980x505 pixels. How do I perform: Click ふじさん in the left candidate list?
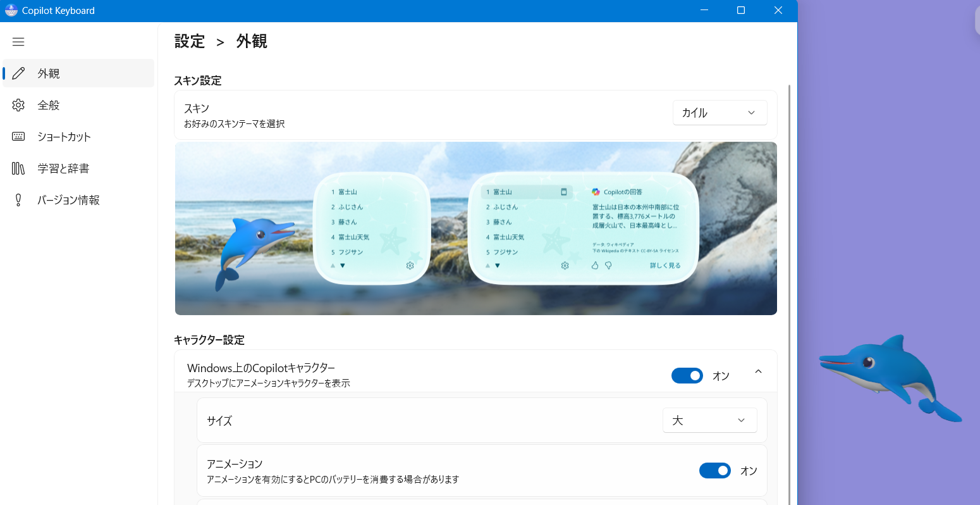click(351, 207)
